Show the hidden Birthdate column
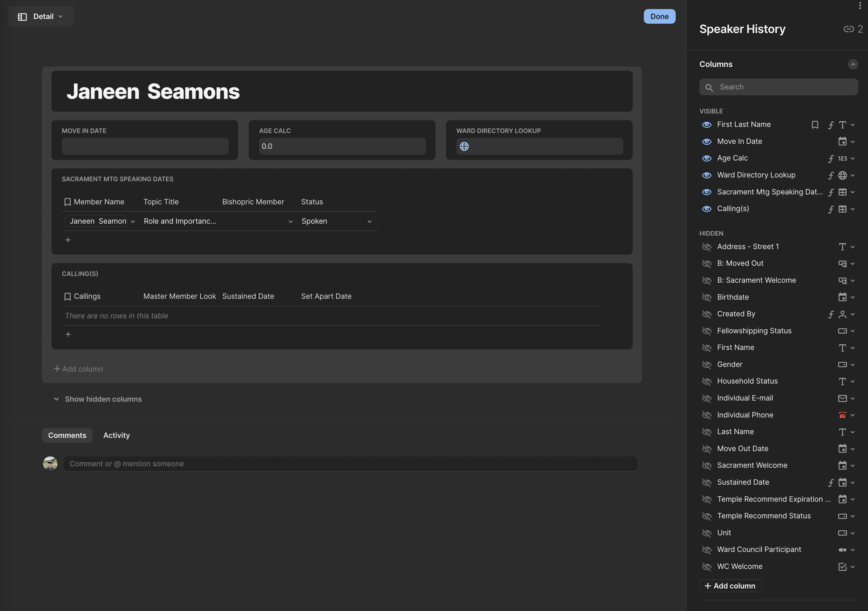868x611 pixels. point(706,298)
